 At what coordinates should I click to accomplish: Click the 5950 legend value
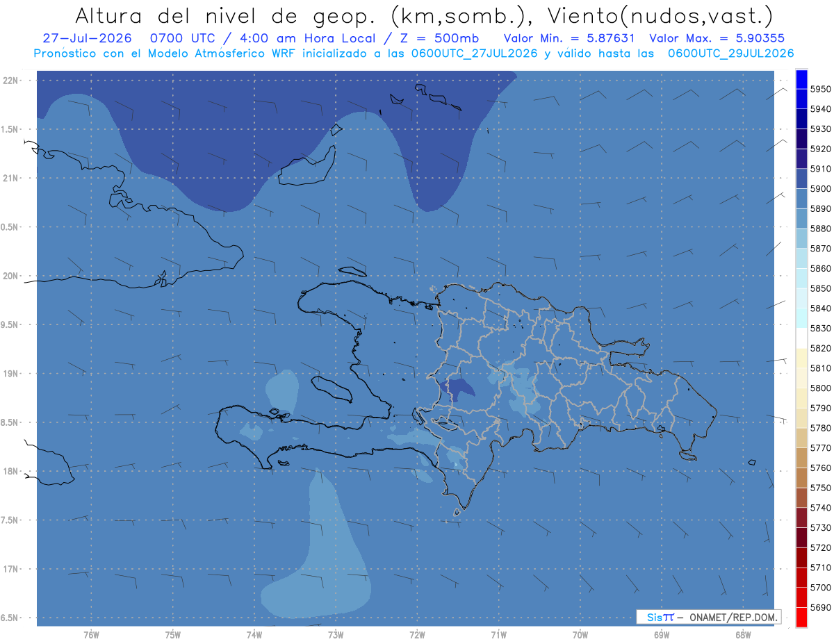[821, 89]
